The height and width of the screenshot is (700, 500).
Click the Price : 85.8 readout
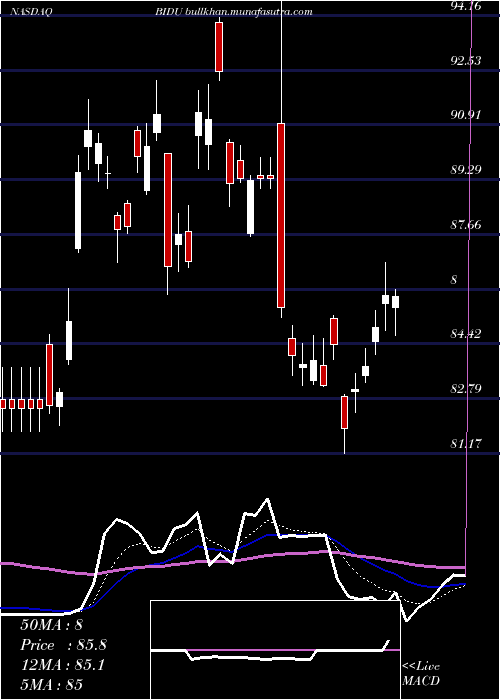63,645
